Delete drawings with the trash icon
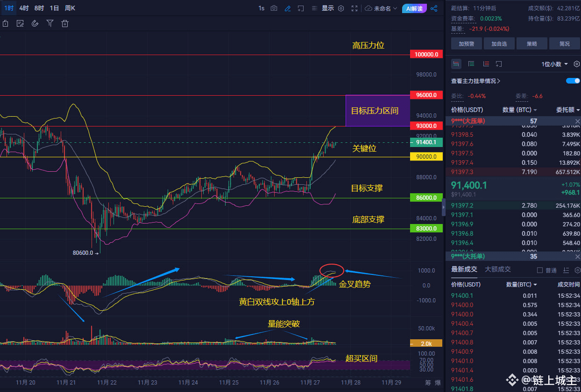The width and height of the screenshot is (581, 392). click(x=65, y=23)
